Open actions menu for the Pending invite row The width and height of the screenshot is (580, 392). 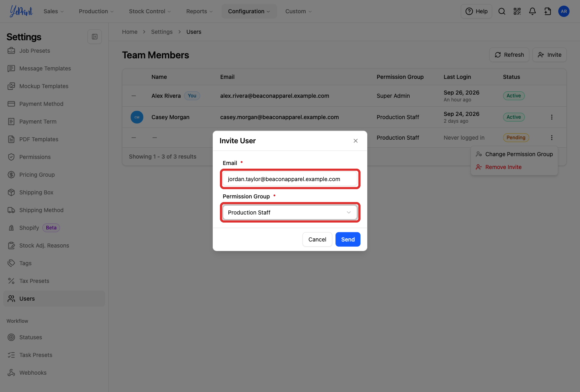(552, 138)
